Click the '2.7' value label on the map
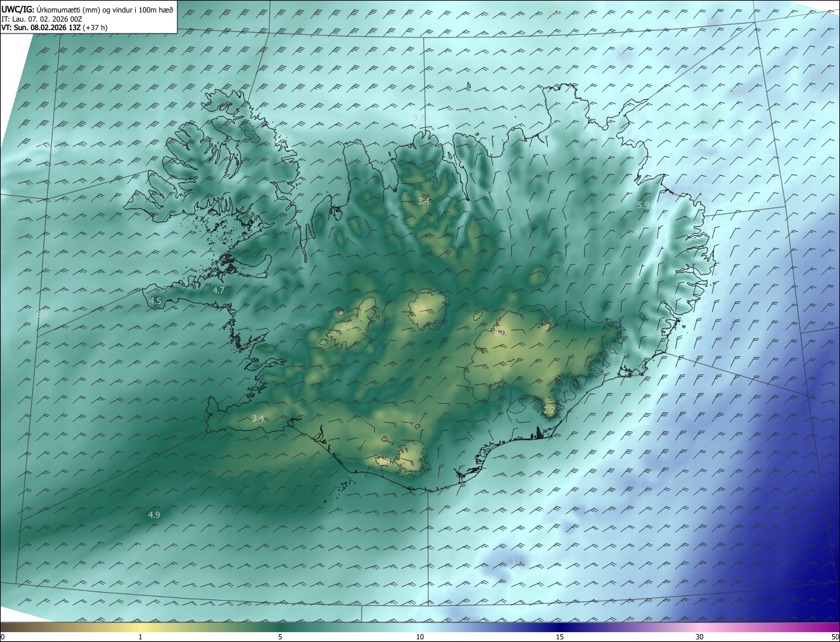840x642 pixels. [549, 410]
